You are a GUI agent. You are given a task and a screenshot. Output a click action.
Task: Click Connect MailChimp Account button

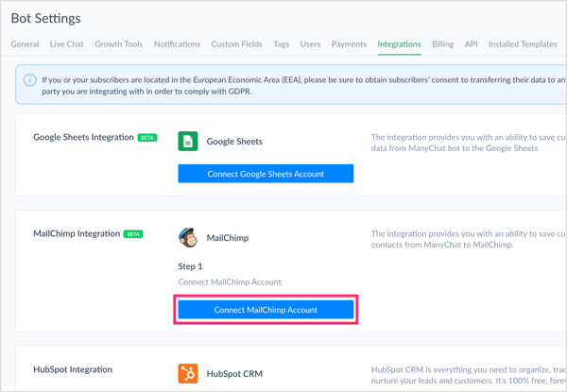(266, 310)
